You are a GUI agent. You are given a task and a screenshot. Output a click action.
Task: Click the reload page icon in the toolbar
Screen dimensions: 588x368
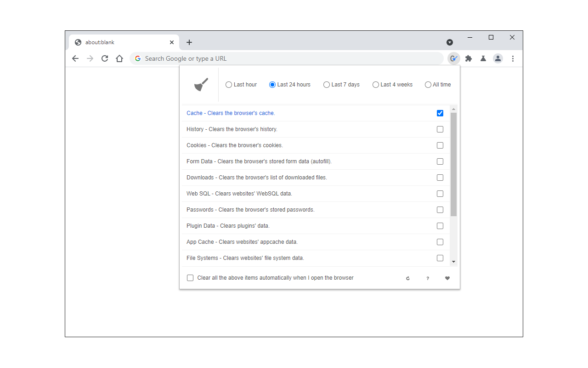click(105, 58)
